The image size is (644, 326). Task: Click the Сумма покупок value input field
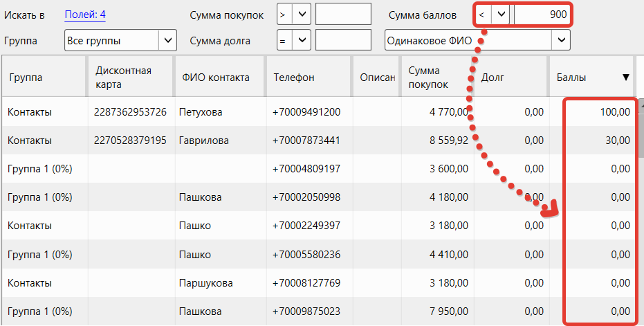coord(343,15)
